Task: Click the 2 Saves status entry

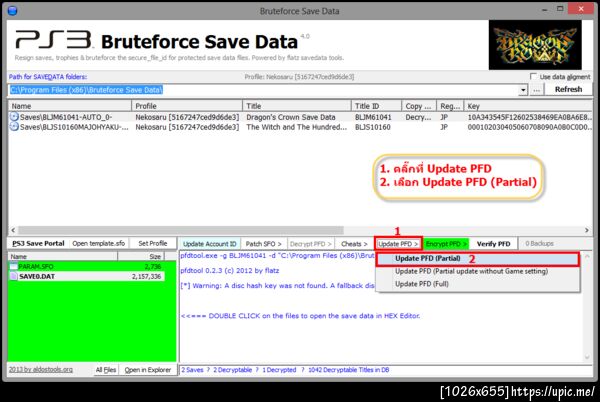Action: [x=192, y=370]
